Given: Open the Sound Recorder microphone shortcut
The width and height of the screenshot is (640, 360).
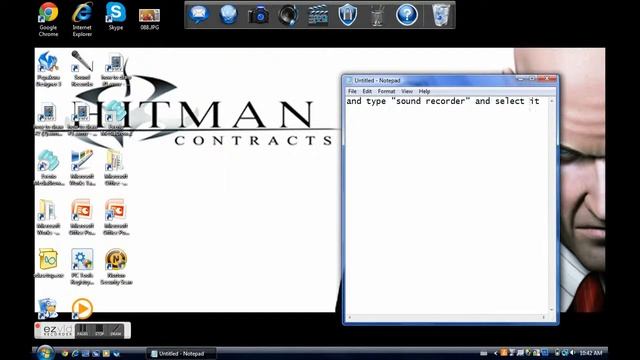Looking at the screenshot, I should [x=82, y=68].
